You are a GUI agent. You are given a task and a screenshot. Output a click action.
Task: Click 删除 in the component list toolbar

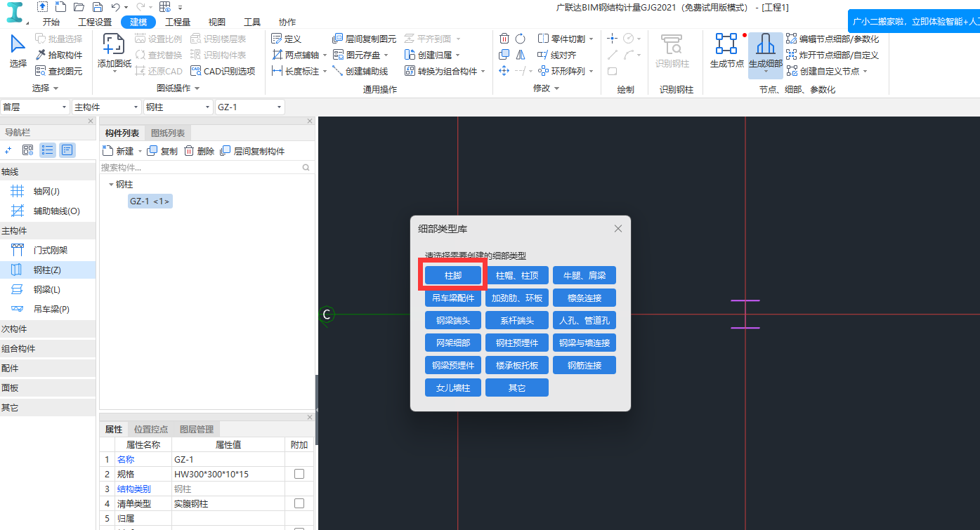pos(200,151)
